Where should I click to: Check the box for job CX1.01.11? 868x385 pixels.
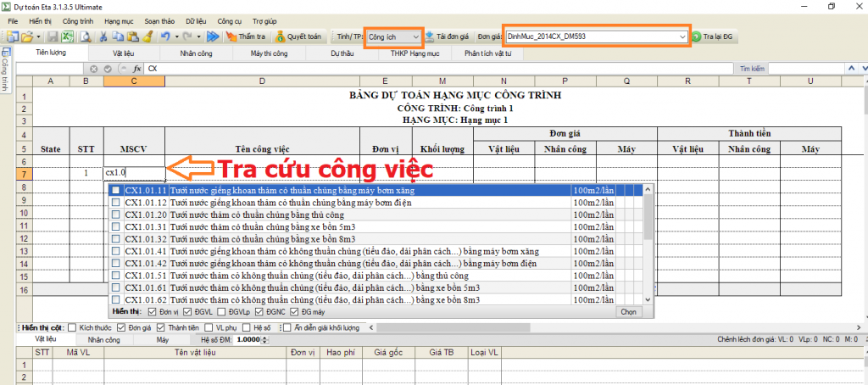coord(115,190)
